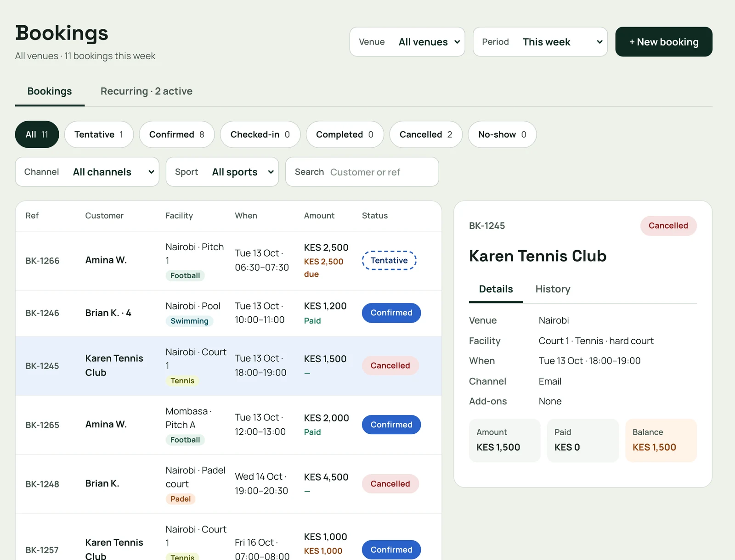Select booking row BK-1266
Screen dimensions: 735x560
(x=228, y=261)
